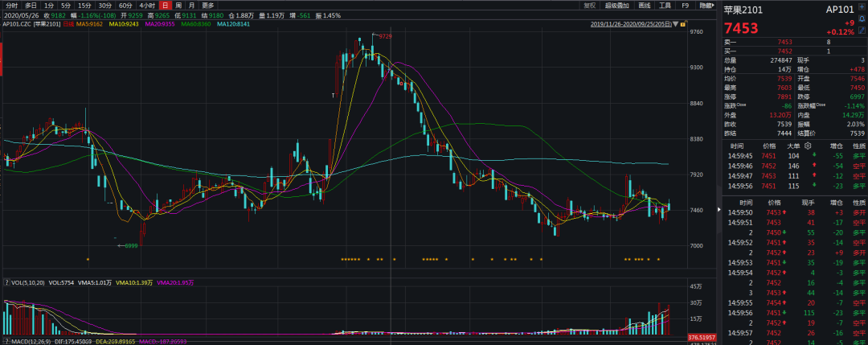Select the 月 monthly period tab
868x345 pixels.
191,6
